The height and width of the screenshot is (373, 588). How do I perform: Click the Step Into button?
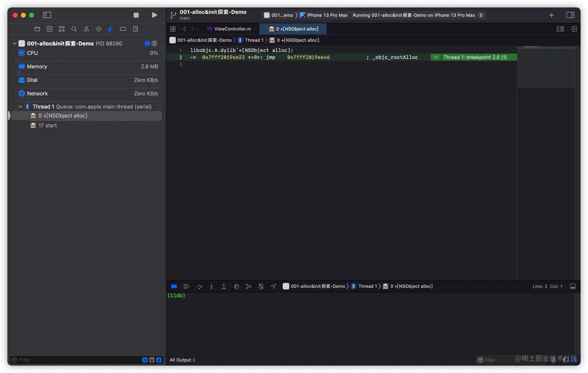212,286
